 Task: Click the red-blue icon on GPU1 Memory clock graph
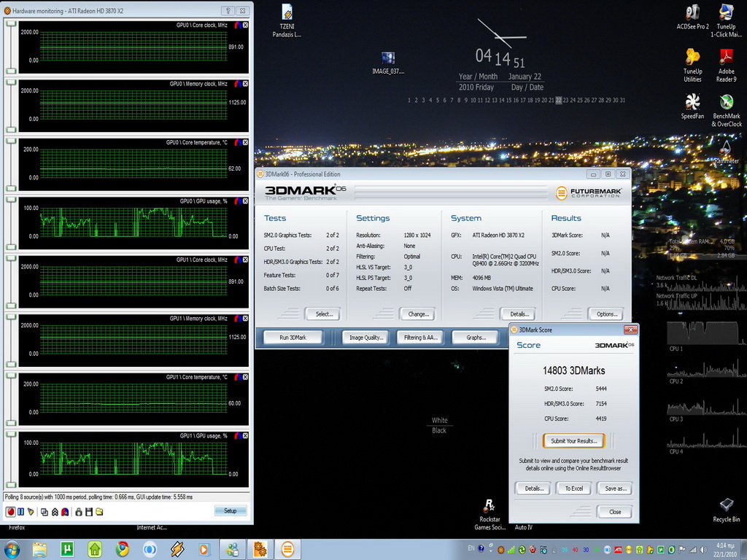point(238,318)
